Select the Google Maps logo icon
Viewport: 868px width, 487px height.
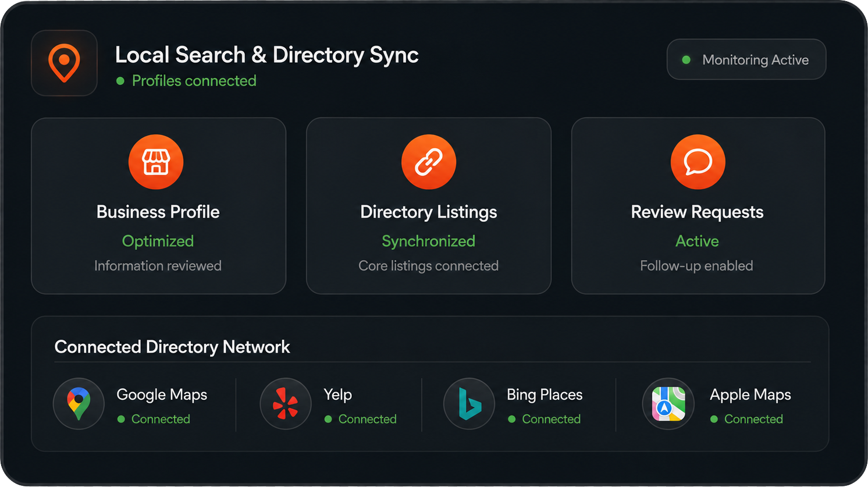click(x=79, y=404)
